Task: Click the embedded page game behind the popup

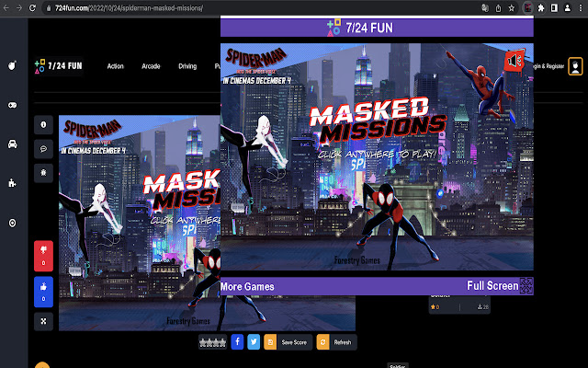Action: click(x=139, y=223)
